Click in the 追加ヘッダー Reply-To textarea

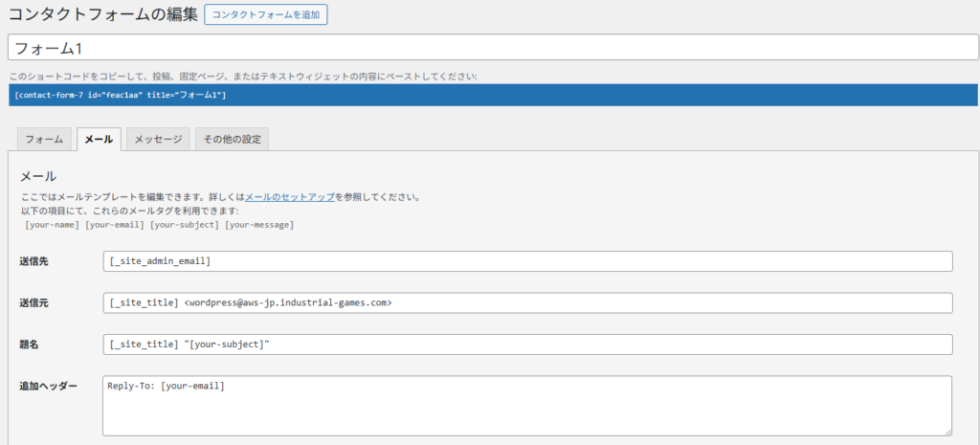(x=526, y=405)
